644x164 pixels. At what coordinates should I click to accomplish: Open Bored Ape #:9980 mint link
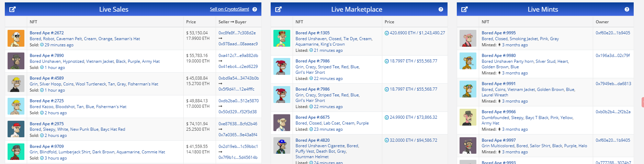[x=499, y=56]
